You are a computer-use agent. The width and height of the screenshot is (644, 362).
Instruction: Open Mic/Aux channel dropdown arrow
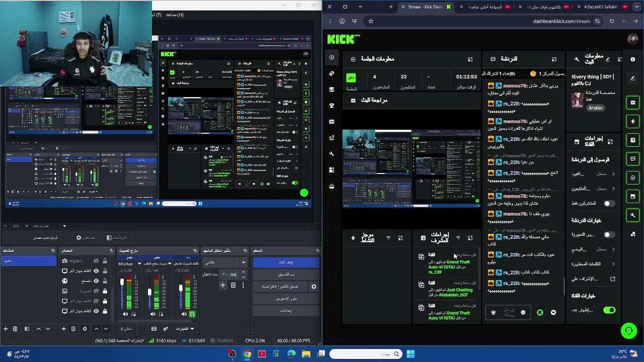pyautogui.click(x=139, y=263)
